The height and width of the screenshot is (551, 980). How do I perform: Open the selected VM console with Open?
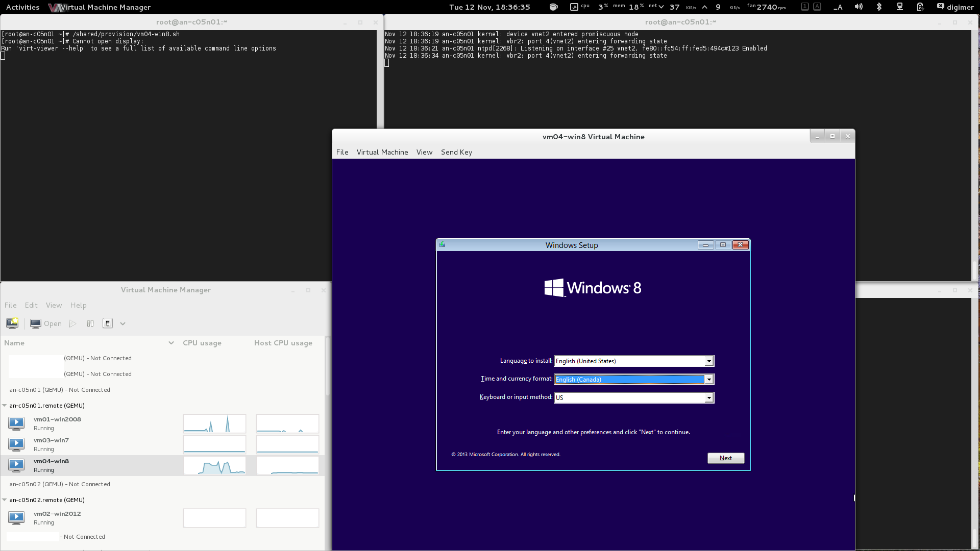[46, 323]
